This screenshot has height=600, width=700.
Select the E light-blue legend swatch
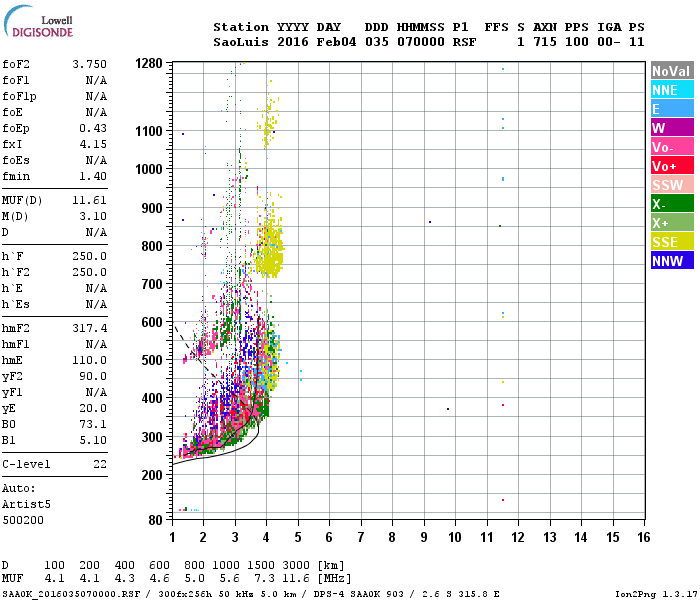pos(672,109)
